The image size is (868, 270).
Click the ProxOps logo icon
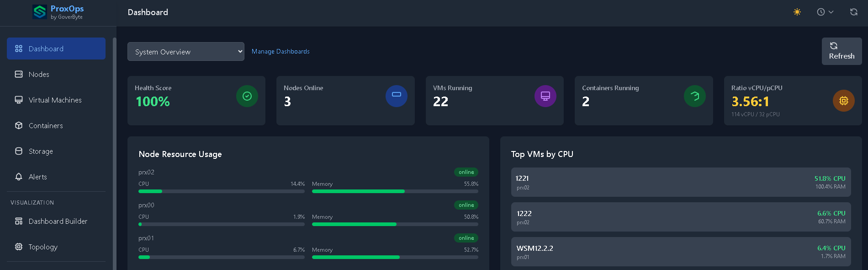[x=40, y=12]
